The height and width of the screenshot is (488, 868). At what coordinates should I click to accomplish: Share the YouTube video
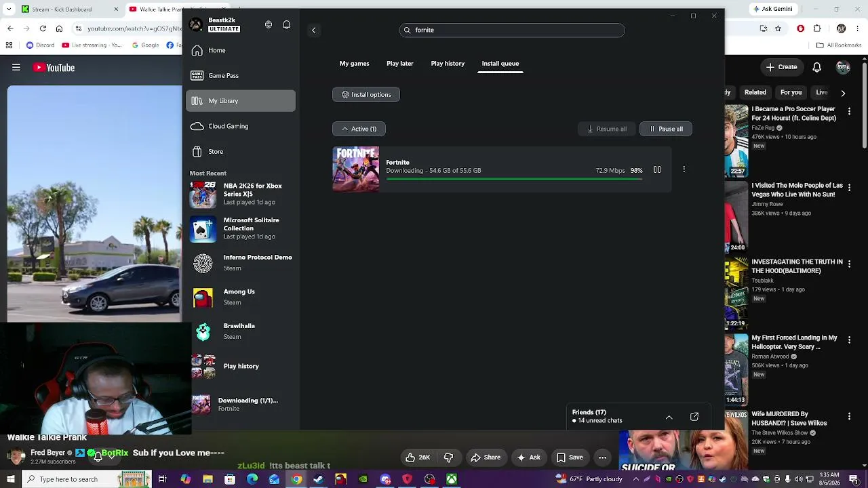tap(486, 457)
